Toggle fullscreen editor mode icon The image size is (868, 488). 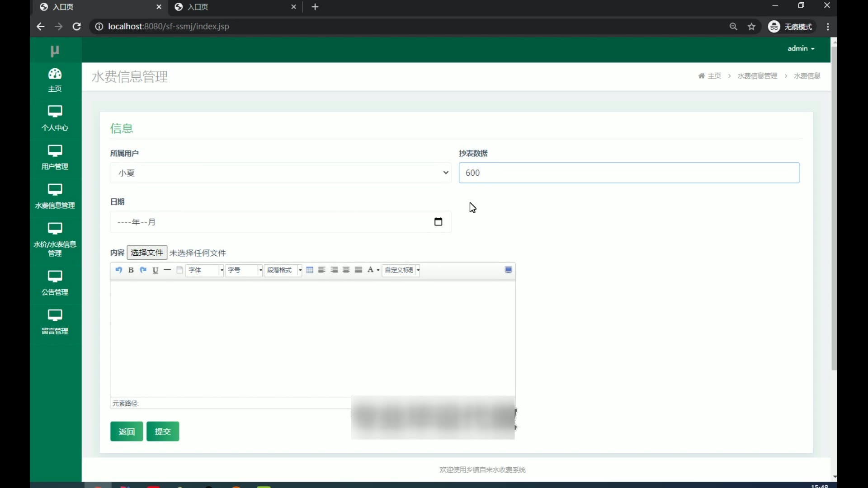(x=508, y=270)
